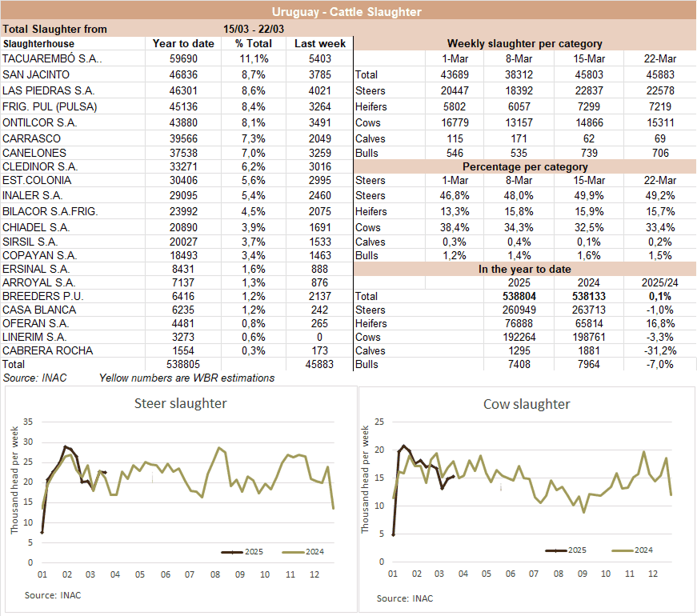Click the Percentage per category heading
The height and width of the screenshot is (616, 697).
point(524,167)
